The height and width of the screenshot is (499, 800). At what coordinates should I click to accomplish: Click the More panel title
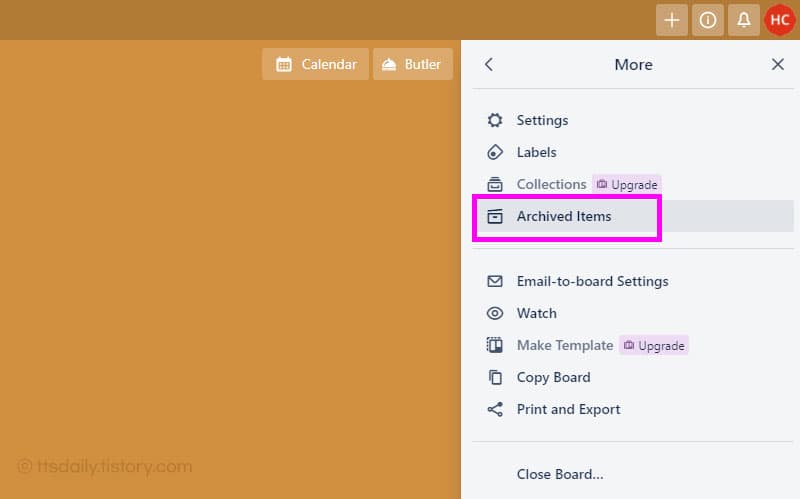coord(633,64)
